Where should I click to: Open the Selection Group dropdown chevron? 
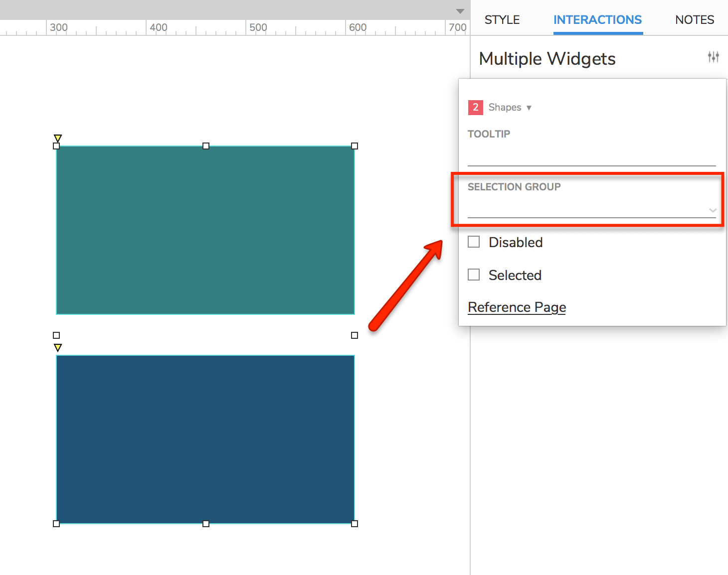713,210
